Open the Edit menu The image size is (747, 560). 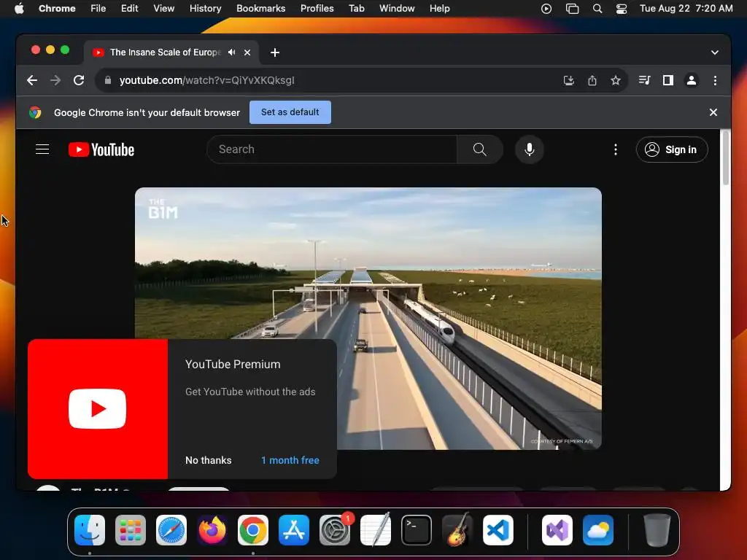click(130, 9)
